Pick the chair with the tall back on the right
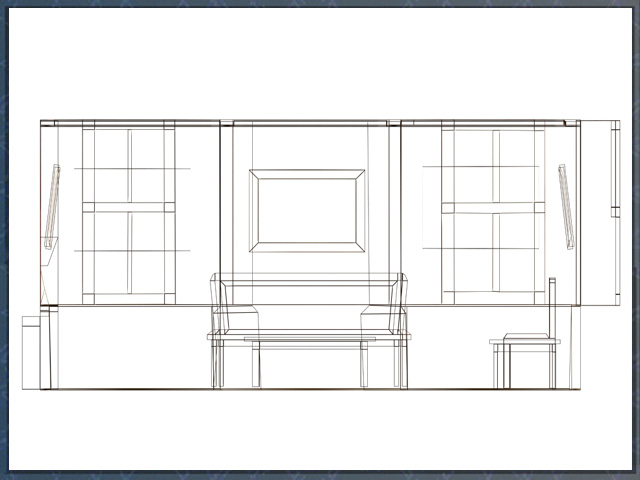This screenshot has height=480, width=640. (525, 333)
